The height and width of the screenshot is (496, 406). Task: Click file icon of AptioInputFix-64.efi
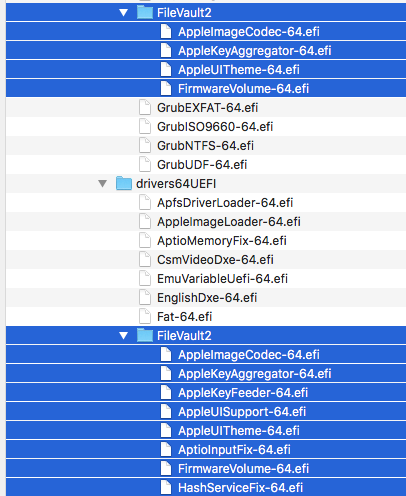166,450
